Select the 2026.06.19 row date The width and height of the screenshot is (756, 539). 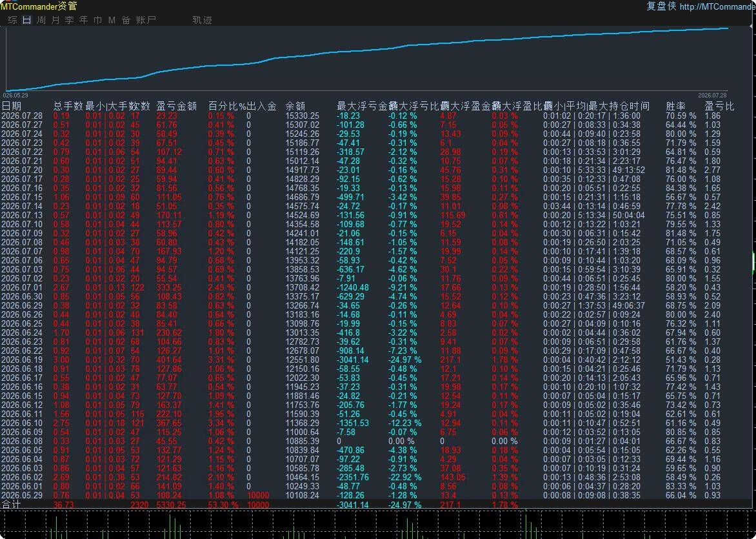[x=22, y=360]
